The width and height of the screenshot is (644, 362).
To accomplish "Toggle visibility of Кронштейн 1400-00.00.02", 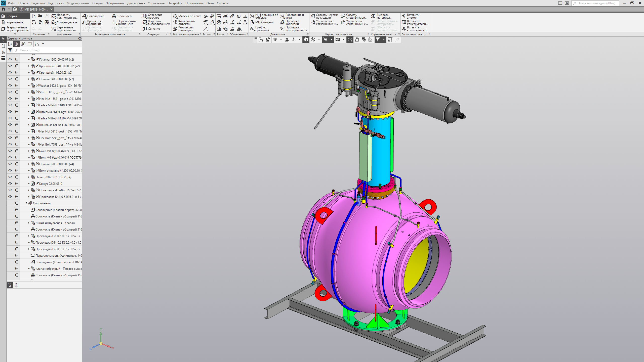I will tap(10, 66).
